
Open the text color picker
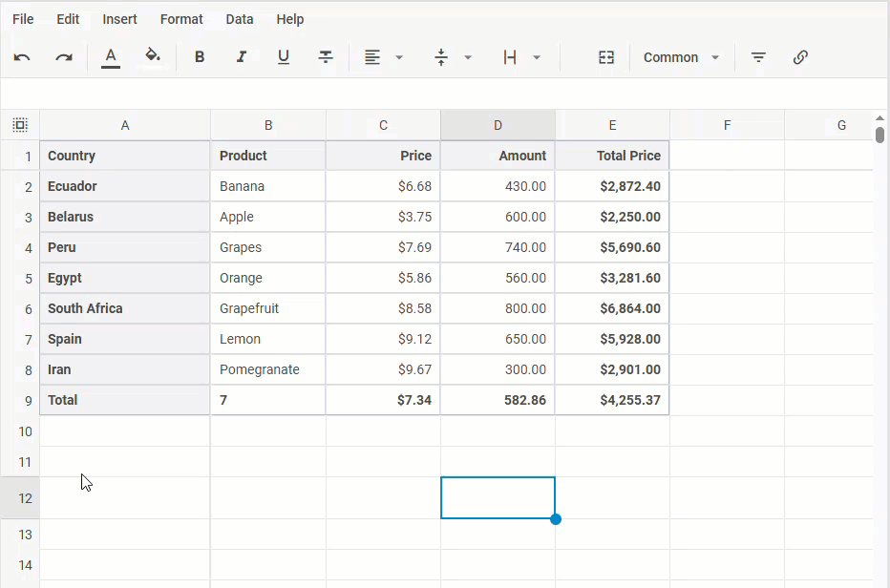tap(111, 57)
